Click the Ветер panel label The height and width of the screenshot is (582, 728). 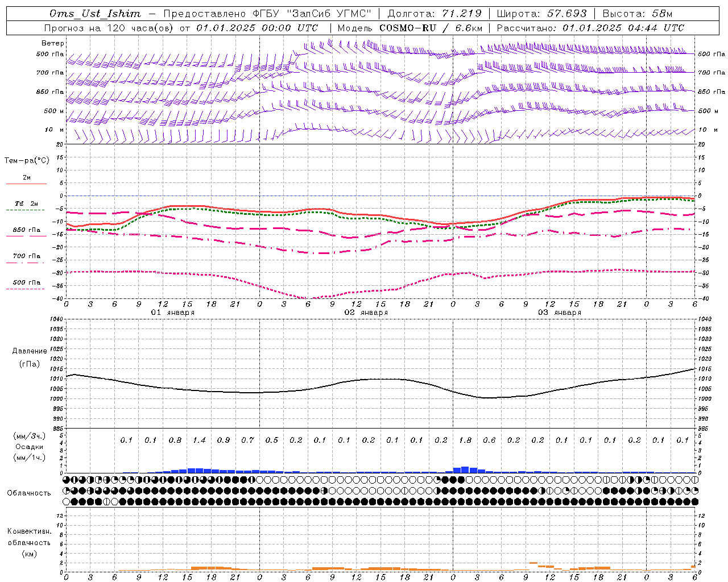coord(53,43)
